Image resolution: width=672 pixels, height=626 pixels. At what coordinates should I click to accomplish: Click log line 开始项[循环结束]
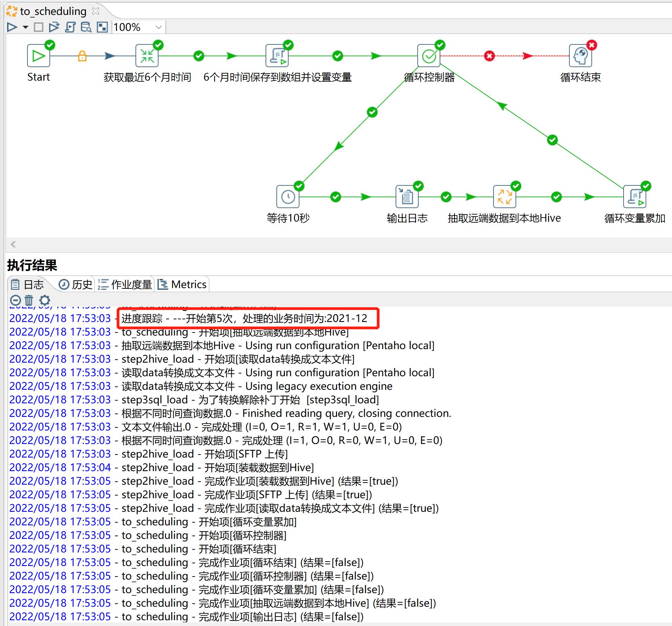tap(143, 549)
